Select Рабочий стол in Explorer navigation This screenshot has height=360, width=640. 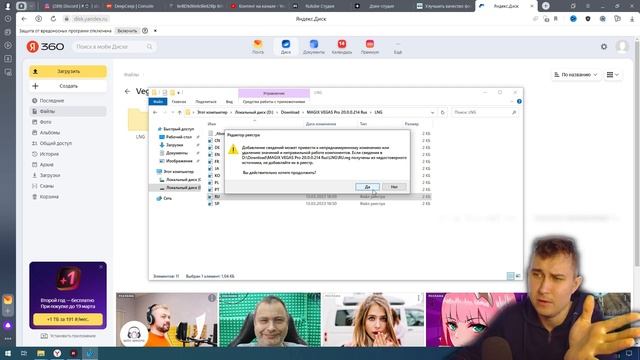coord(179,137)
